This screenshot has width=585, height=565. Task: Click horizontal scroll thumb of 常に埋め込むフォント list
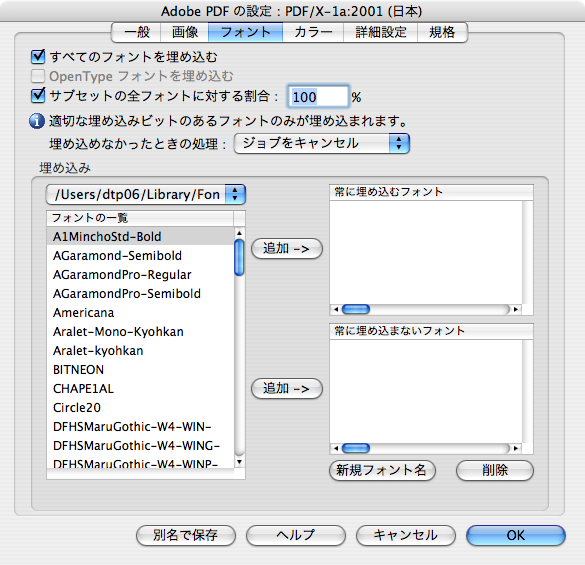click(x=356, y=309)
